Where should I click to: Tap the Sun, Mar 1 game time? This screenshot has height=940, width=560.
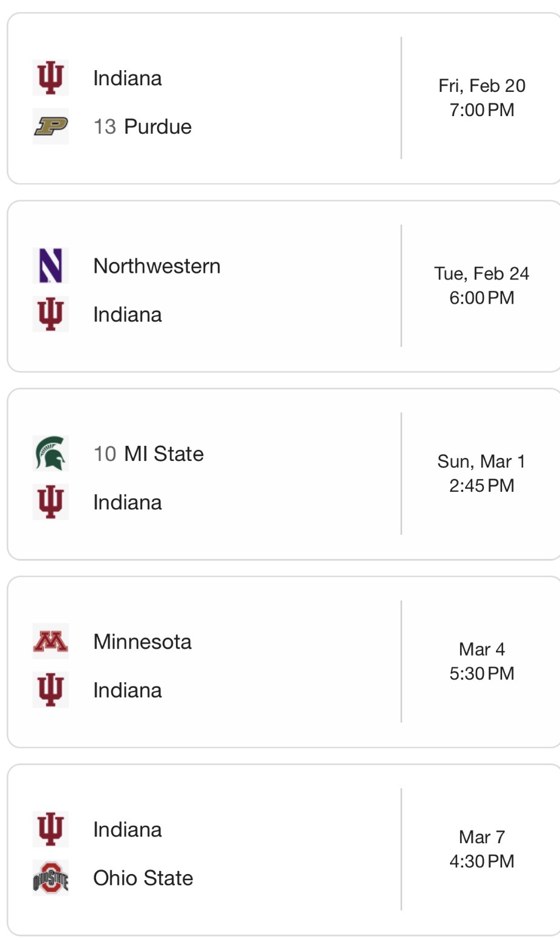click(482, 473)
